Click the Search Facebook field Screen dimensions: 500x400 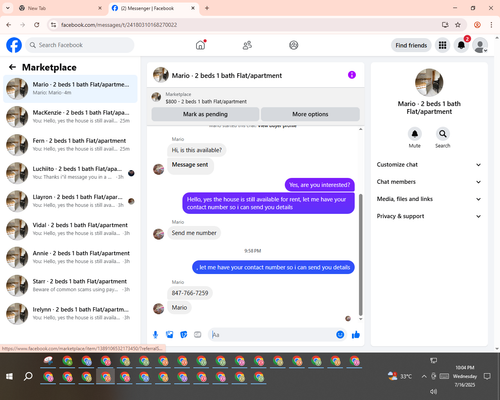(x=80, y=45)
